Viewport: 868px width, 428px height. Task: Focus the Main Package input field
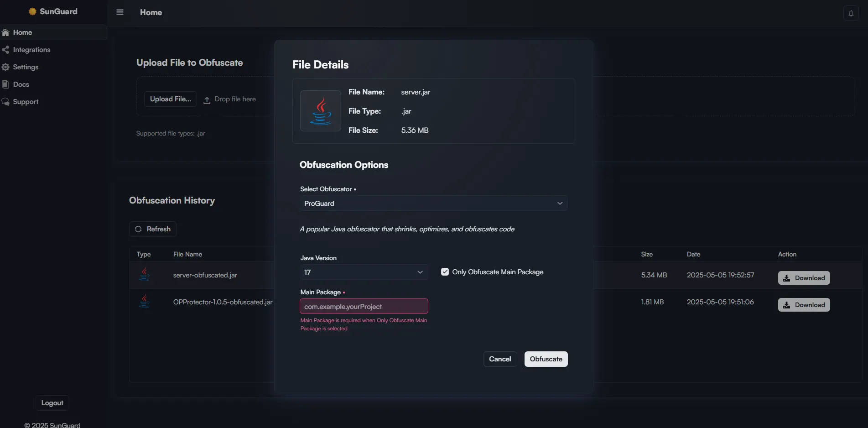click(364, 306)
